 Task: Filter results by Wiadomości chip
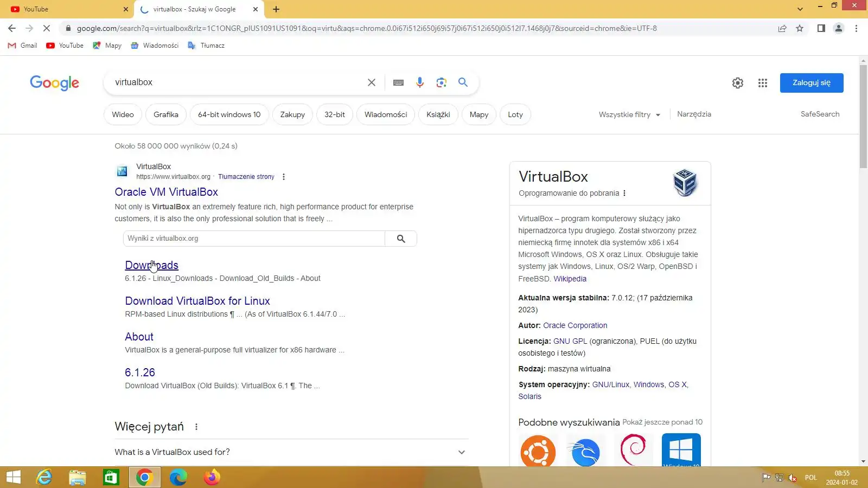tap(386, 114)
